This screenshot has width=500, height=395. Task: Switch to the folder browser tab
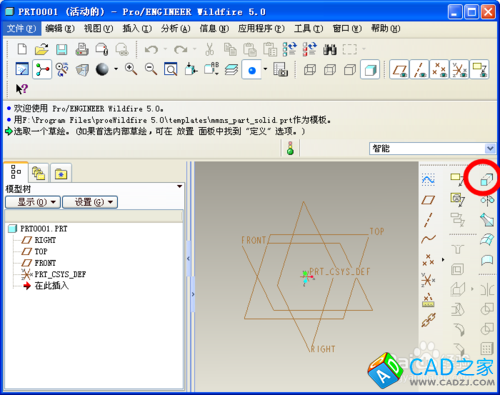[39, 173]
